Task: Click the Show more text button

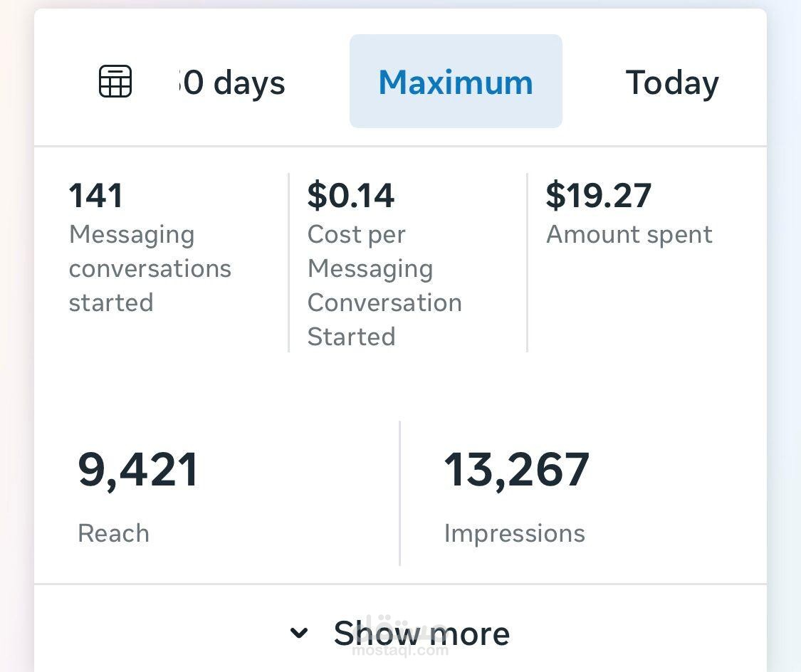Action: (x=422, y=633)
